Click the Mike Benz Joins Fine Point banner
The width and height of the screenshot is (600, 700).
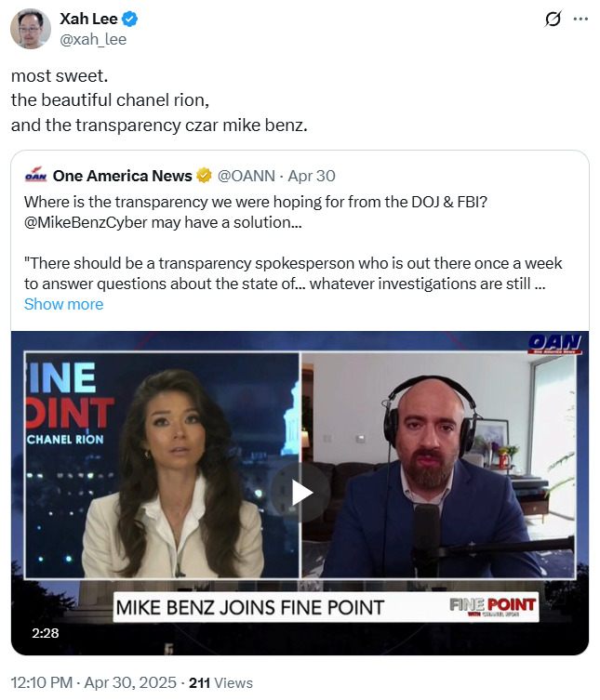326,607
